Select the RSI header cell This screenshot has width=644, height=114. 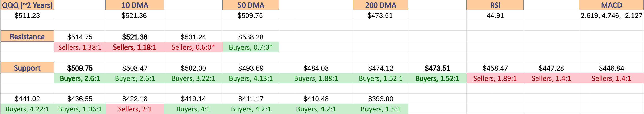coord(495,5)
